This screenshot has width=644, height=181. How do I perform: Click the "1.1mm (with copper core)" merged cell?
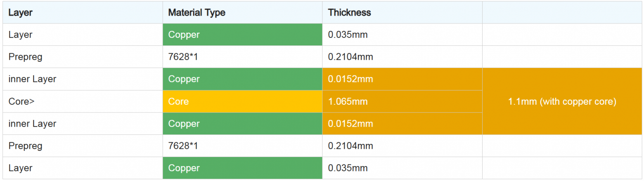pos(562,101)
